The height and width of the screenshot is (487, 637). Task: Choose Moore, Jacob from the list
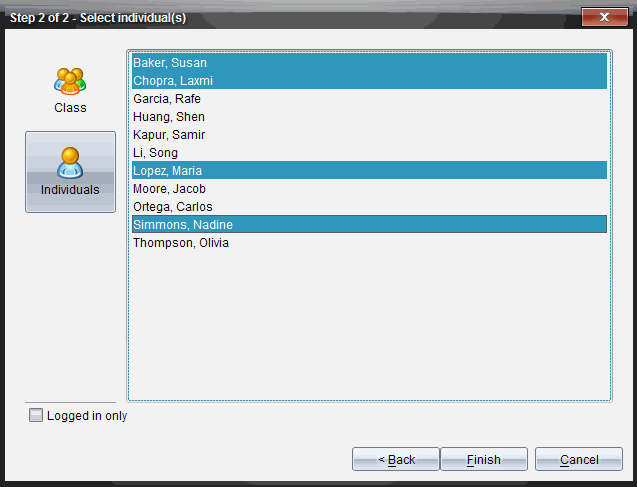tap(169, 189)
